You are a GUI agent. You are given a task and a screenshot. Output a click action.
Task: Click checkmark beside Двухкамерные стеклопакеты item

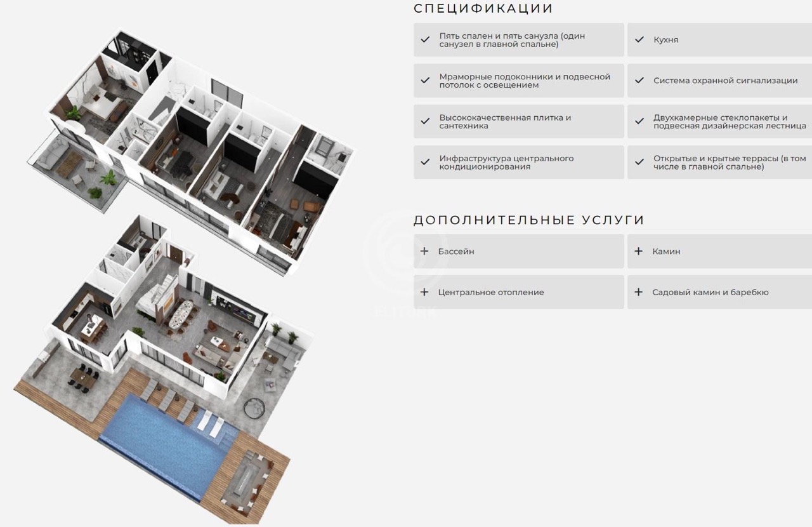click(639, 121)
